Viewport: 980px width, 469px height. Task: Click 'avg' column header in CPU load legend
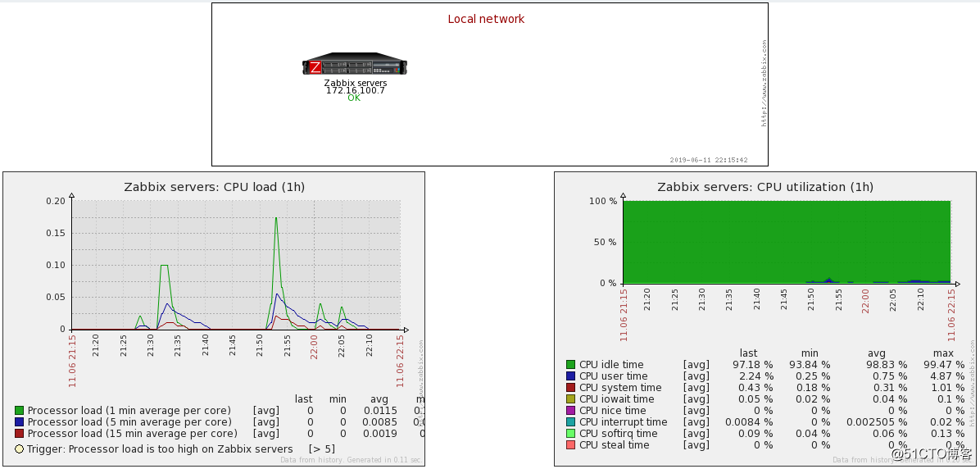point(379,399)
